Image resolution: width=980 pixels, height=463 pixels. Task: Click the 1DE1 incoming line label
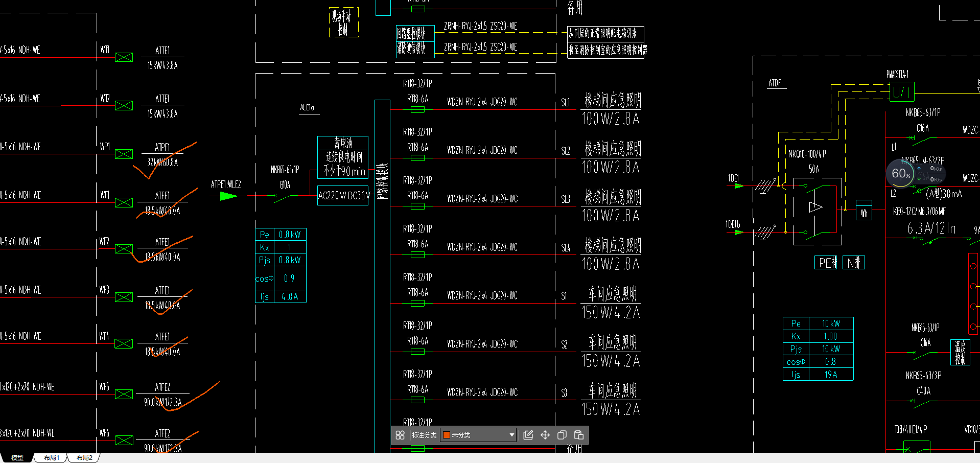tap(734, 178)
